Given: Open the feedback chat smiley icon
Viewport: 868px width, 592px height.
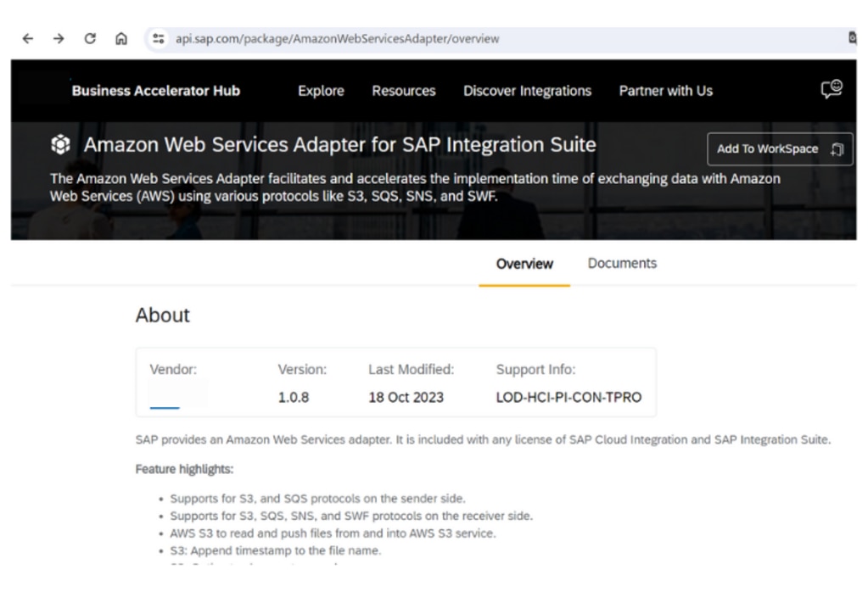Looking at the screenshot, I should coord(832,90).
